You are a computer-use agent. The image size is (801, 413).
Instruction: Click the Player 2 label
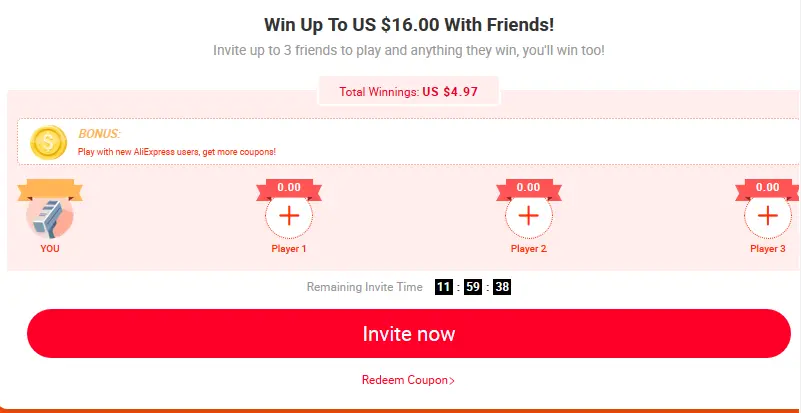tap(529, 249)
